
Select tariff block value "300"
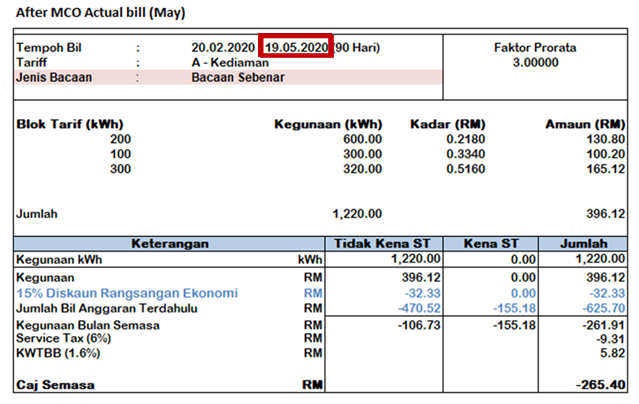click(x=120, y=169)
